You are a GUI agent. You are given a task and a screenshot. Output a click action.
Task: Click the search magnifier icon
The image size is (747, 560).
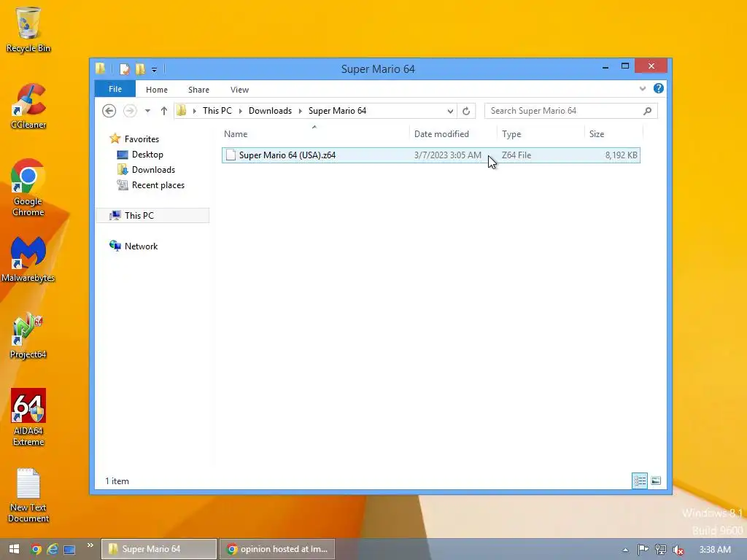648,111
